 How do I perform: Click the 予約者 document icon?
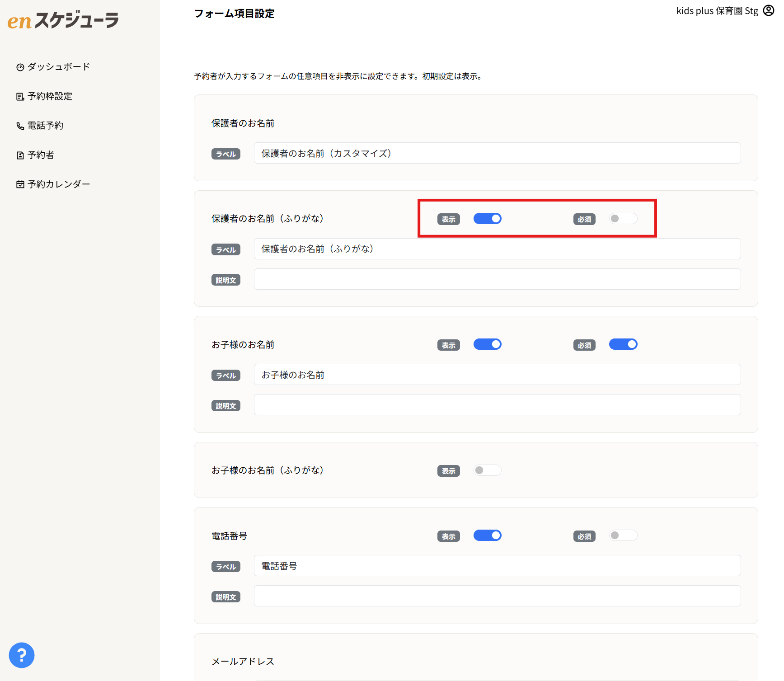click(20, 155)
